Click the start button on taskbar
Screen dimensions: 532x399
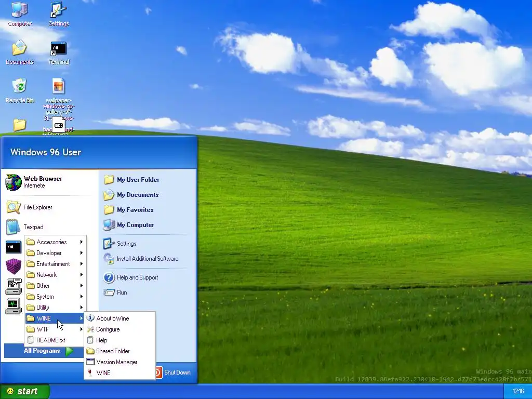(x=24, y=391)
